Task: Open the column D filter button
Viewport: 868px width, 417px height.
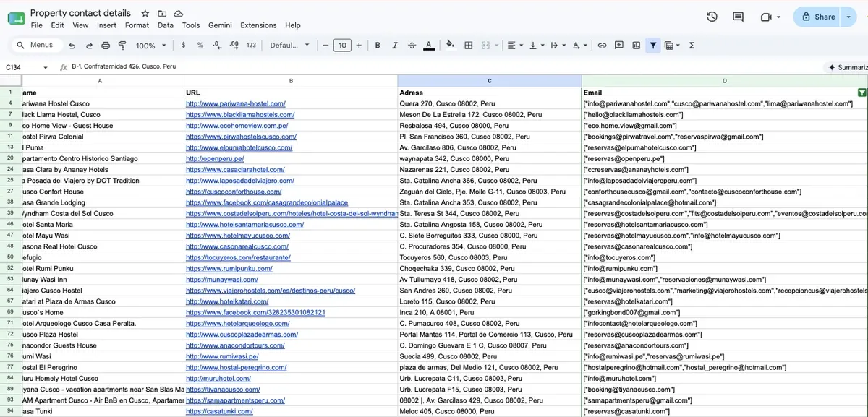Action: [x=861, y=93]
